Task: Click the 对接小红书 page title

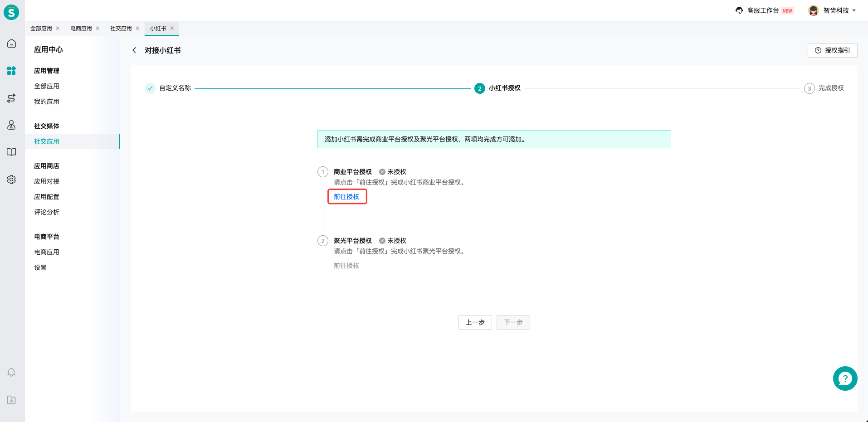Action: pyautogui.click(x=163, y=50)
